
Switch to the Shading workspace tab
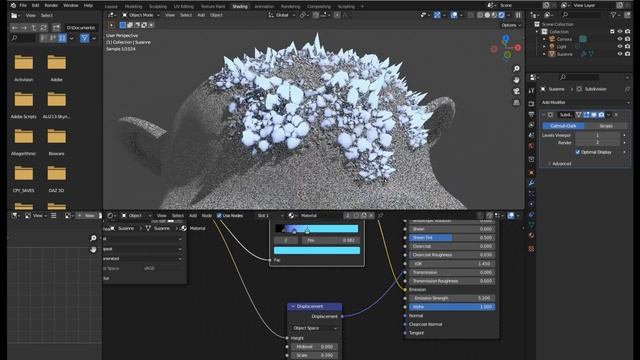point(240,7)
